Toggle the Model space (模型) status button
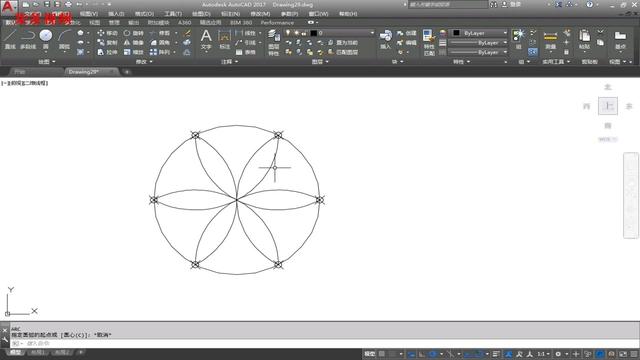Screen dimensions: 640x360 (x=369, y=354)
